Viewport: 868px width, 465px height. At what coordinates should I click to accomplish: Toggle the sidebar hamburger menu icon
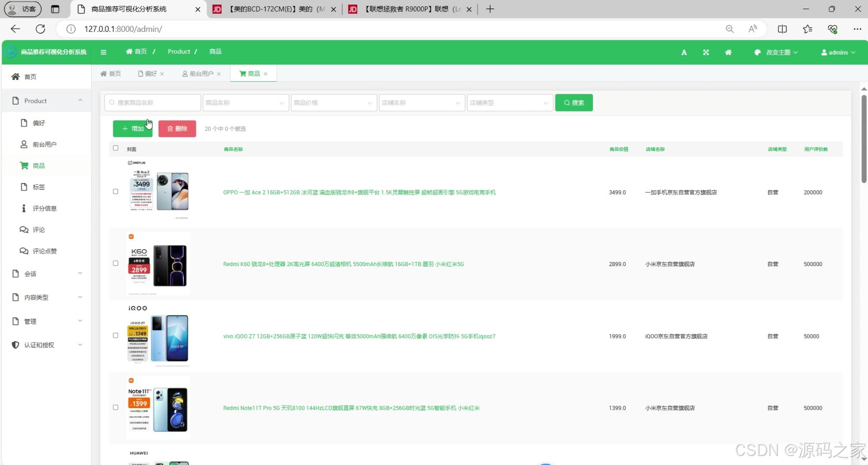103,52
